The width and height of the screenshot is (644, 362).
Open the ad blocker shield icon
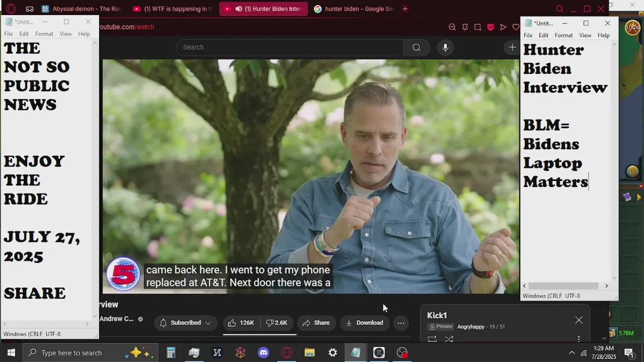coord(491,27)
